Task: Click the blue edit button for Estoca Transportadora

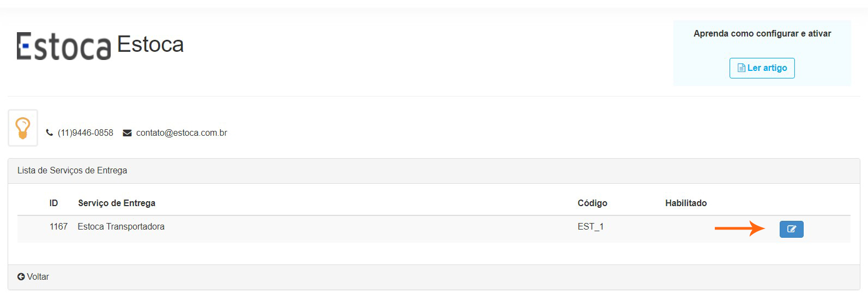Action: pos(791,229)
